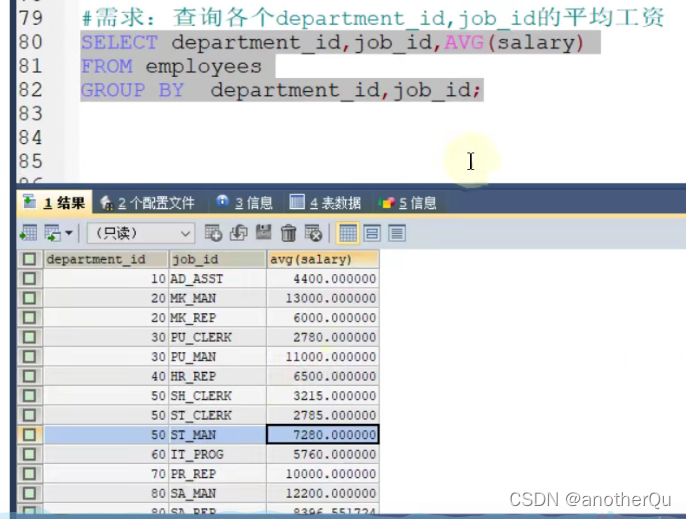Open the (只读) read-only mode dropdown
This screenshot has height=519, width=686.
[141, 233]
